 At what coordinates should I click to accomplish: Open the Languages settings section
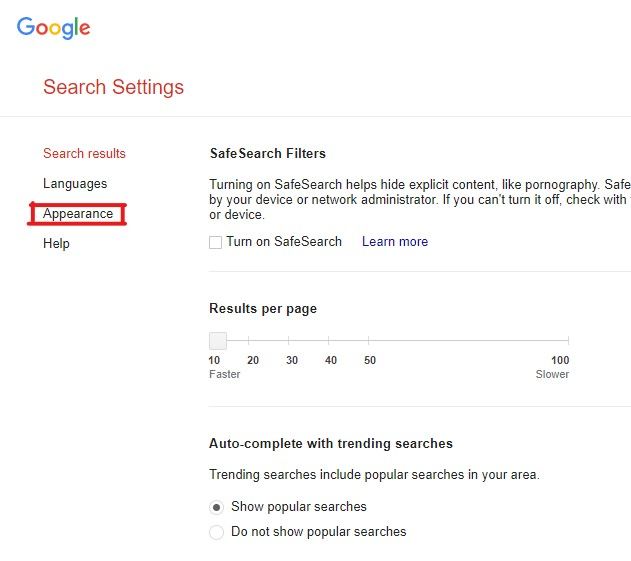[x=75, y=184]
